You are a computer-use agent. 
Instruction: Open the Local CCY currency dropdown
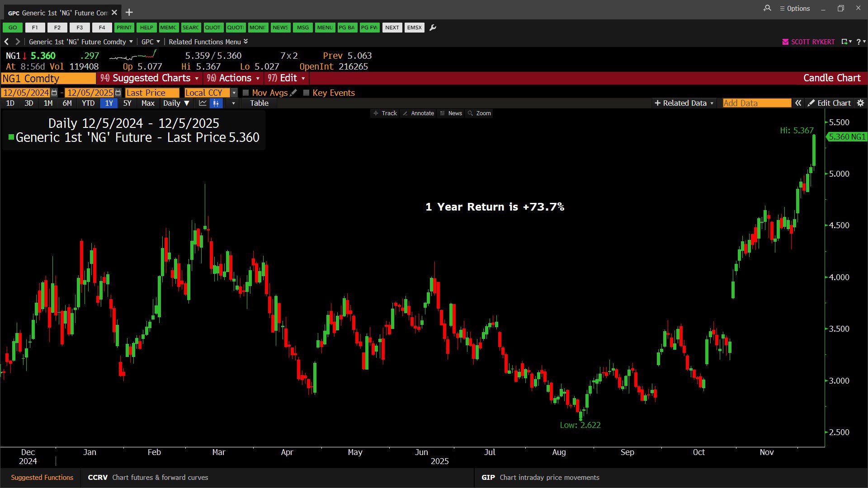tap(234, 93)
